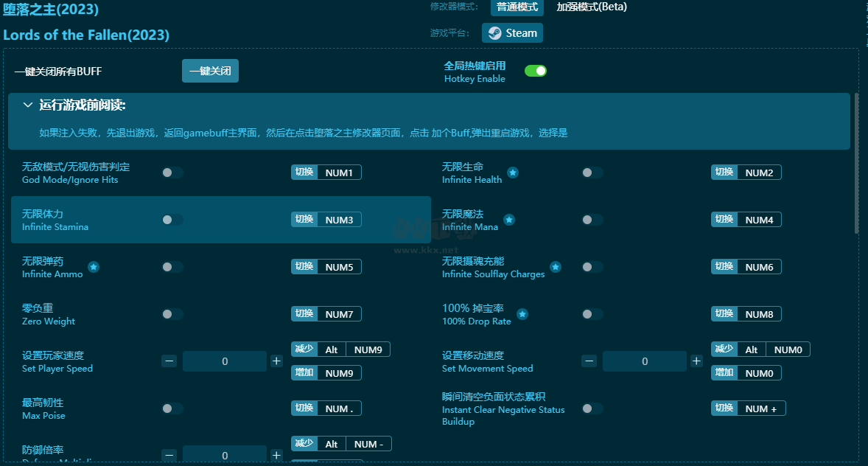Click the Infinite Stamina label
The image size is (868, 466).
[55, 226]
